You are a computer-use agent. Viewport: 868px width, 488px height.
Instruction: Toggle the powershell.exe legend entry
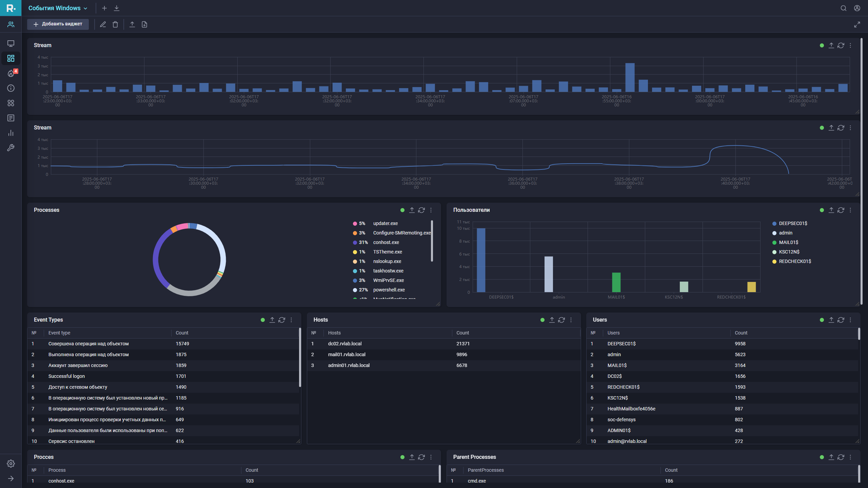tap(389, 290)
